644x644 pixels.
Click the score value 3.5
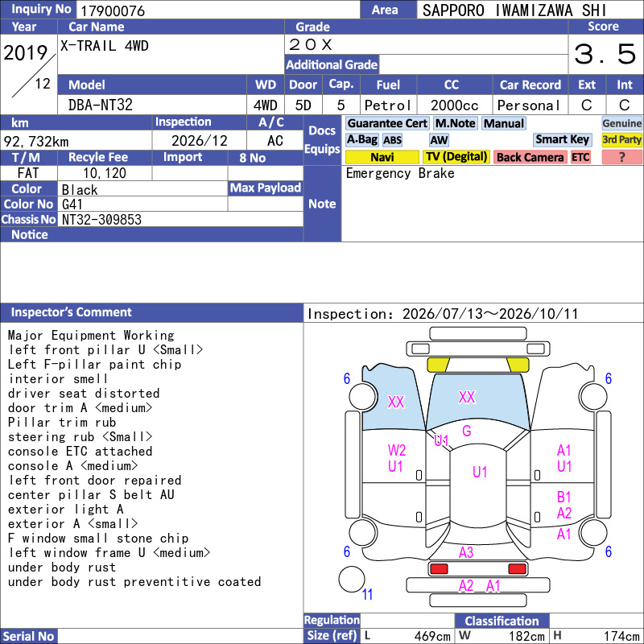pos(605,54)
